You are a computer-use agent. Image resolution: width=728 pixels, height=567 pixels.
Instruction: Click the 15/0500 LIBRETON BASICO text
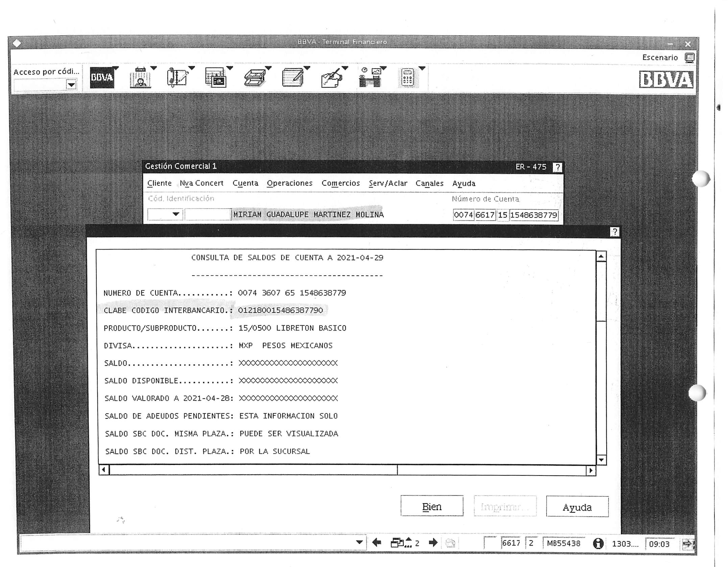(292, 328)
